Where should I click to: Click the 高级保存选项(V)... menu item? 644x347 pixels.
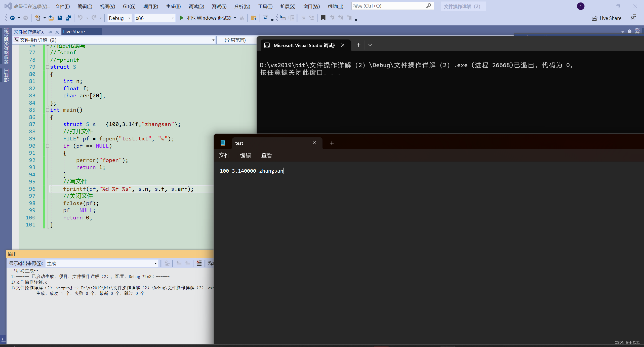tap(32, 7)
